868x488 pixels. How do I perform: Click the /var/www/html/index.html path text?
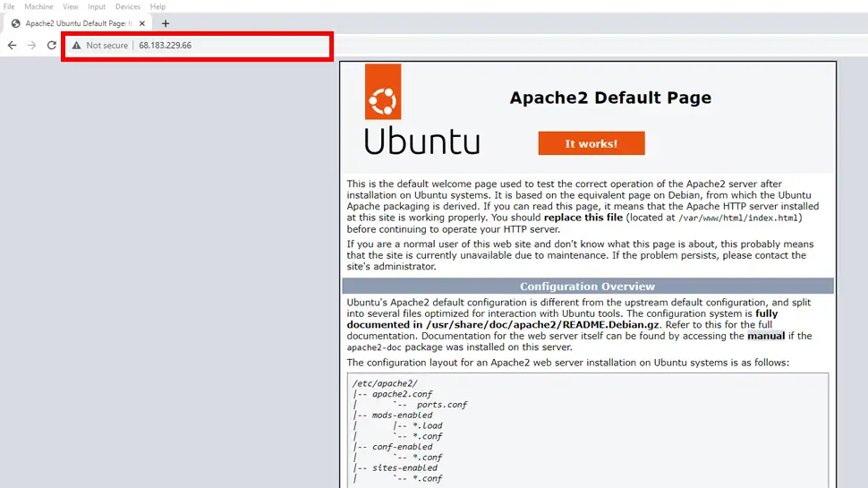coord(738,218)
